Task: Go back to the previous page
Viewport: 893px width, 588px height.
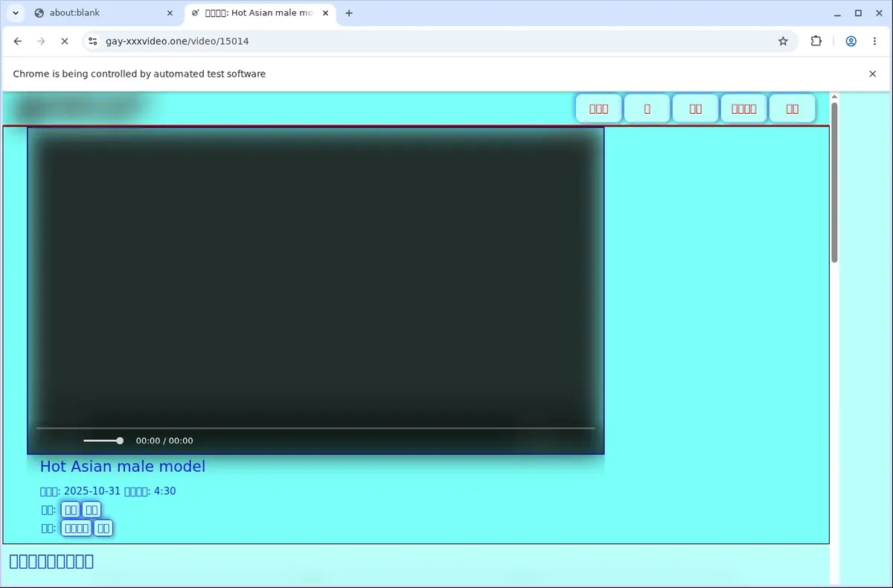Action: (18, 41)
